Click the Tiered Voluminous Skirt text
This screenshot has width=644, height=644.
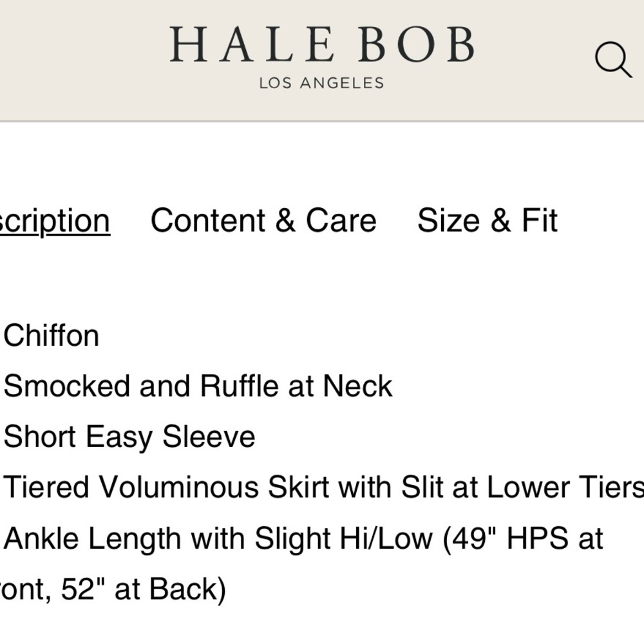pos(167,488)
